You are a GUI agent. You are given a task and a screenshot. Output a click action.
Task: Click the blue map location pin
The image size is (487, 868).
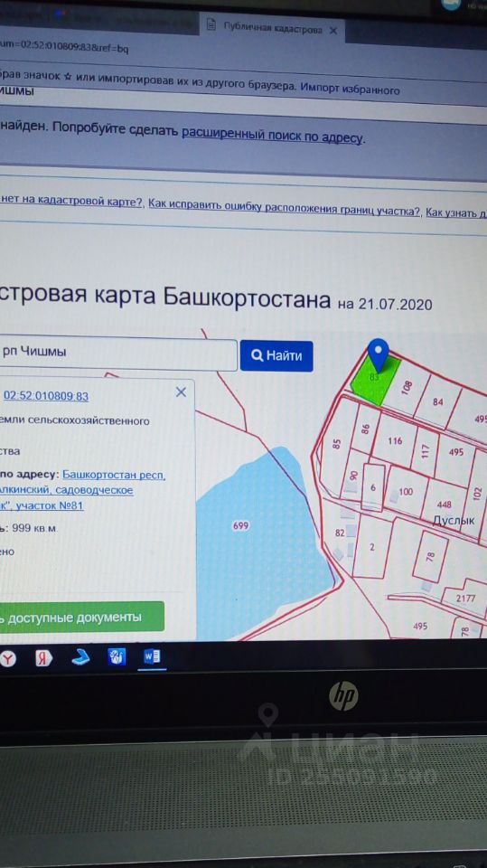tap(378, 354)
